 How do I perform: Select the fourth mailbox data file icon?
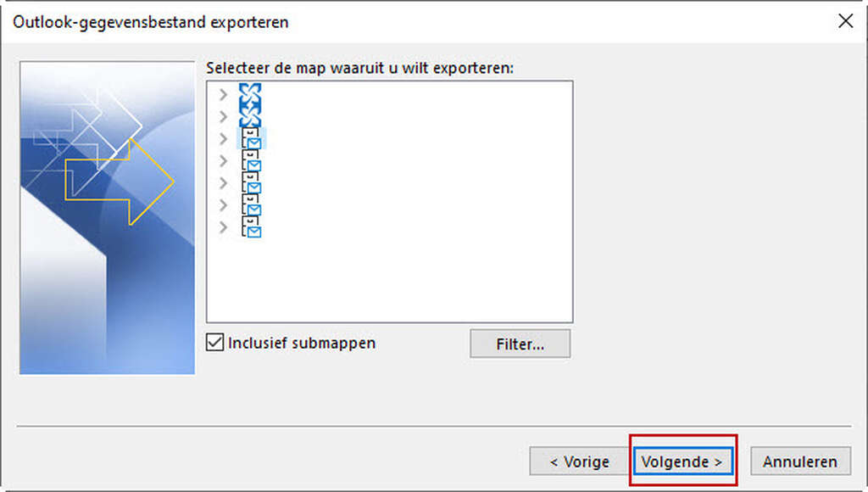pos(251,160)
